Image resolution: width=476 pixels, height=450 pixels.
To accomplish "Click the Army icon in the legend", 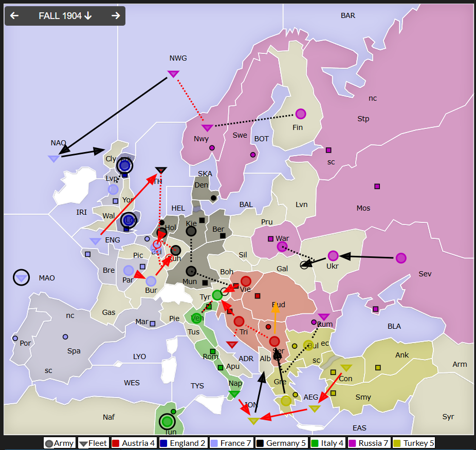I will click(x=49, y=443).
